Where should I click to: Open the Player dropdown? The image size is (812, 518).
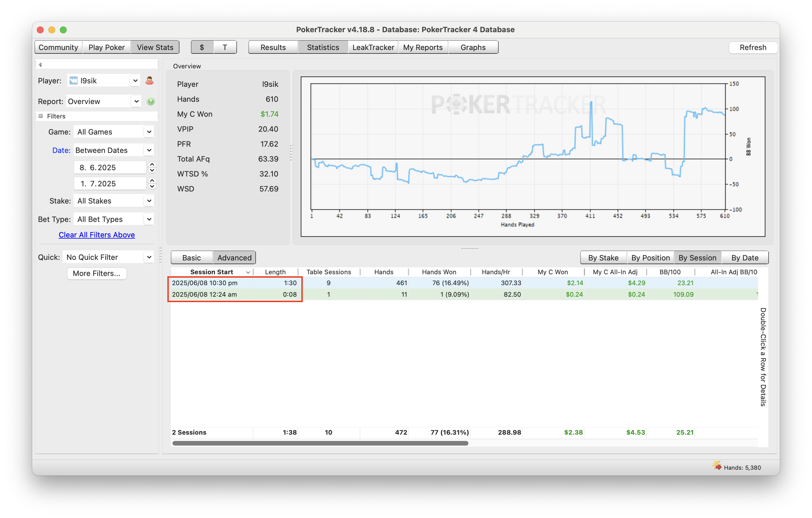pyautogui.click(x=135, y=81)
